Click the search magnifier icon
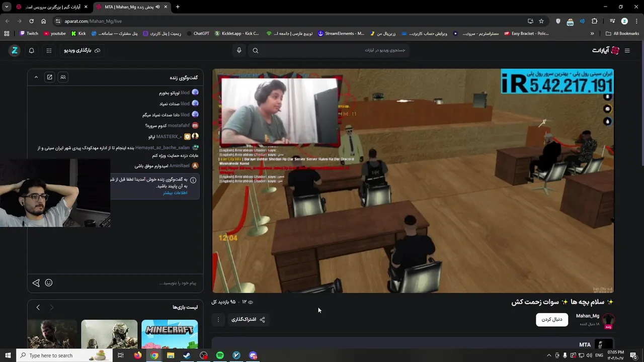644x362 pixels. [256, 50]
